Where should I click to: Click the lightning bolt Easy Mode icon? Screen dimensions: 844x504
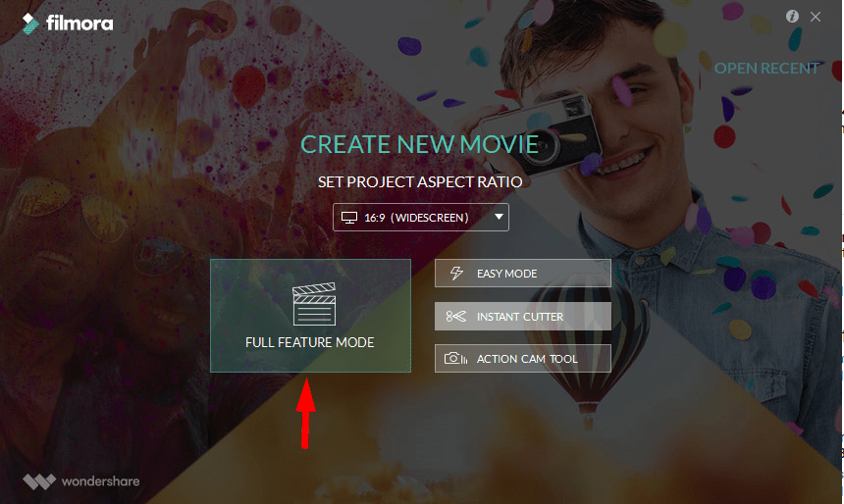coord(456,274)
